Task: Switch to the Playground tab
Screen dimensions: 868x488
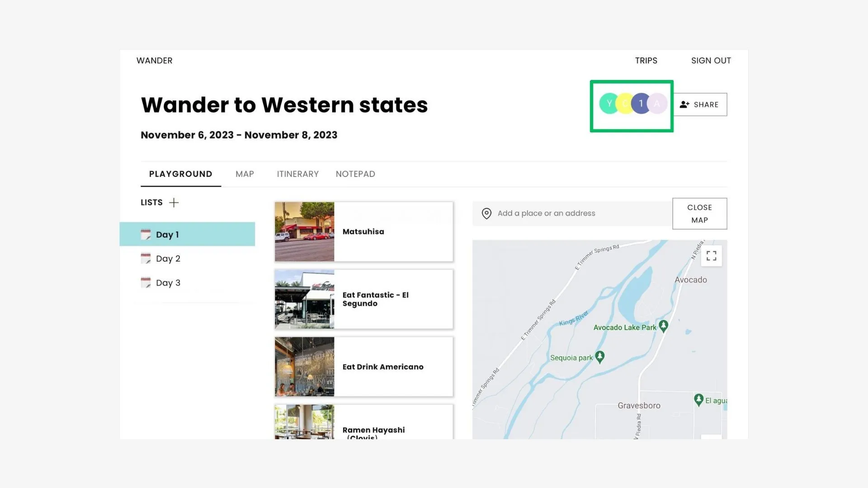Action: (x=180, y=174)
